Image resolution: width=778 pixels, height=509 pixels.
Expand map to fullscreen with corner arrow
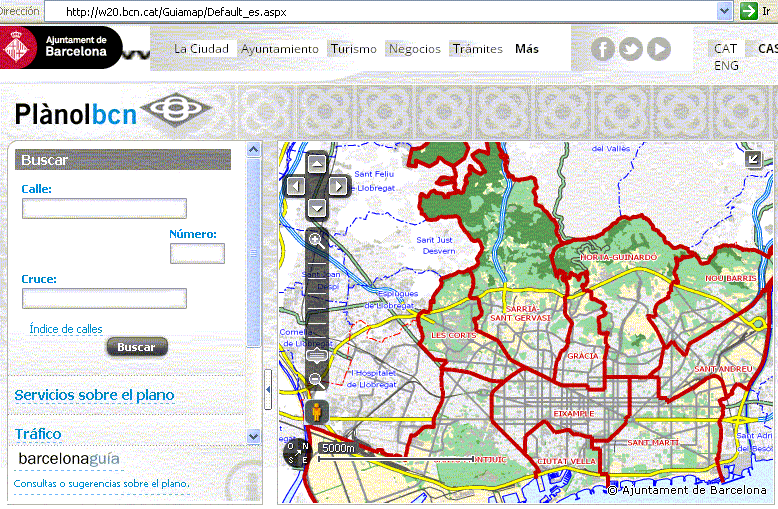tap(754, 159)
